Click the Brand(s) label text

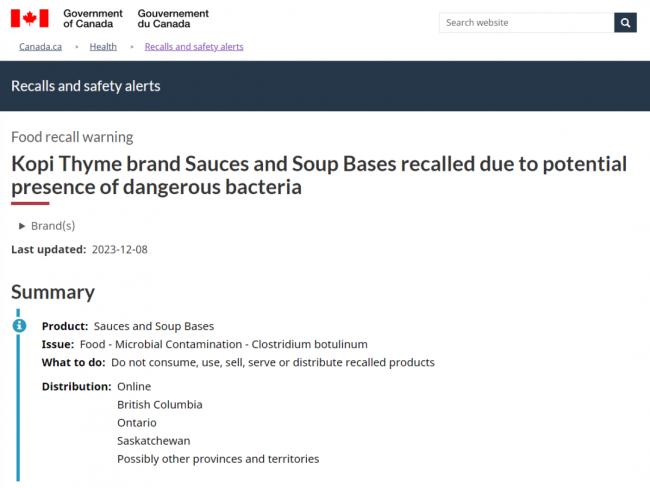point(53,226)
